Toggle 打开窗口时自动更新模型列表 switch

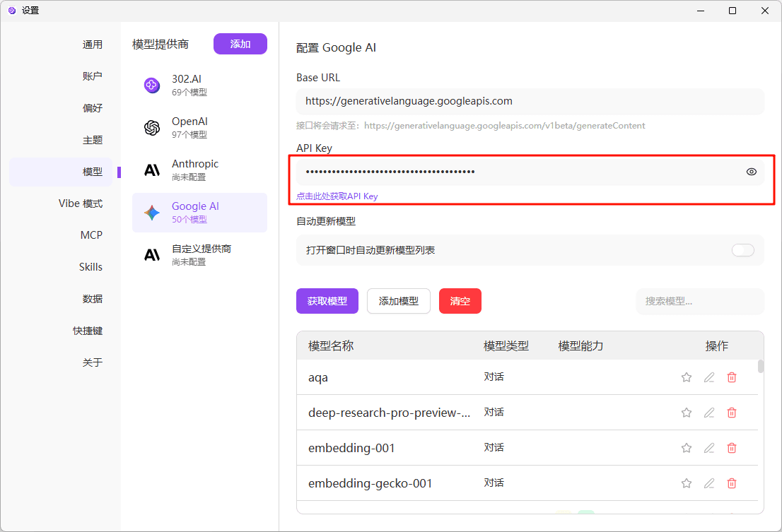tap(742, 250)
